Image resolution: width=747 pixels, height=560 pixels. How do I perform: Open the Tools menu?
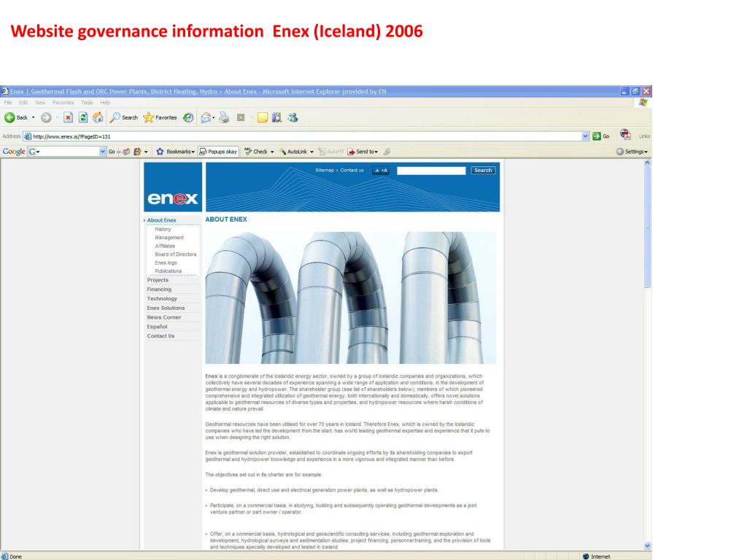point(88,102)
